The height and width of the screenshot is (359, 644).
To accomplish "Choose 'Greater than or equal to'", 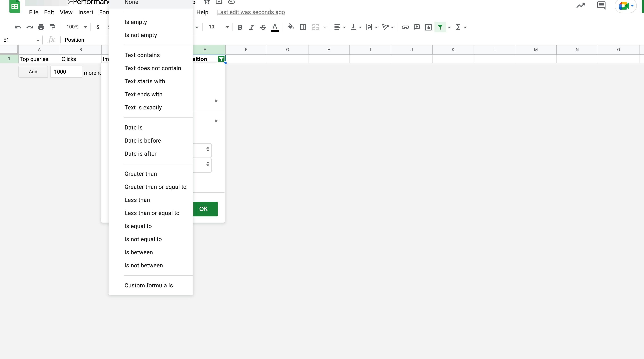I will [151, 187].
